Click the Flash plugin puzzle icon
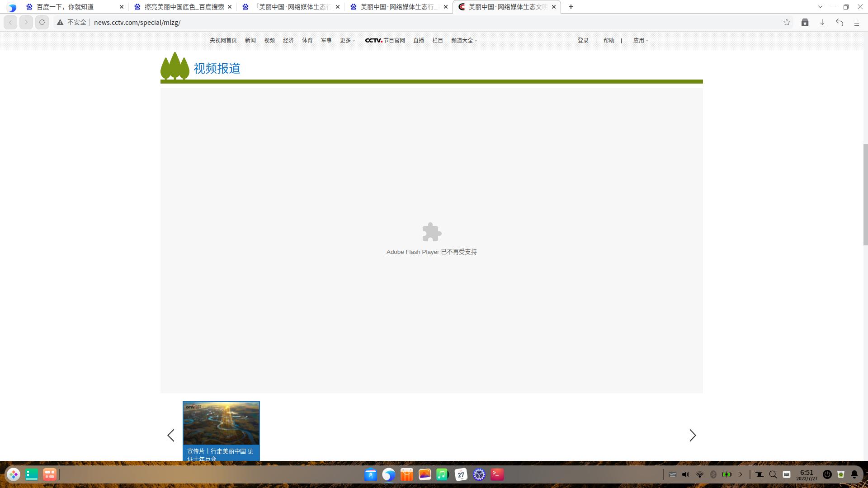This screenshot has height=488, width=868. pos(431,232)
